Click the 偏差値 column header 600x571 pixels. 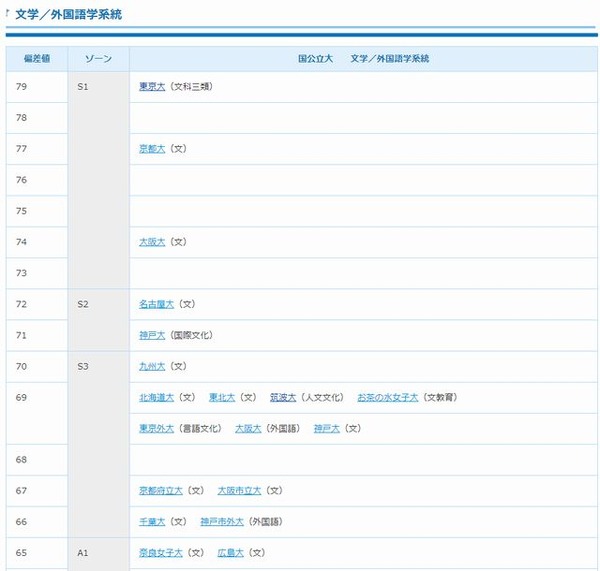coord(37,59)
